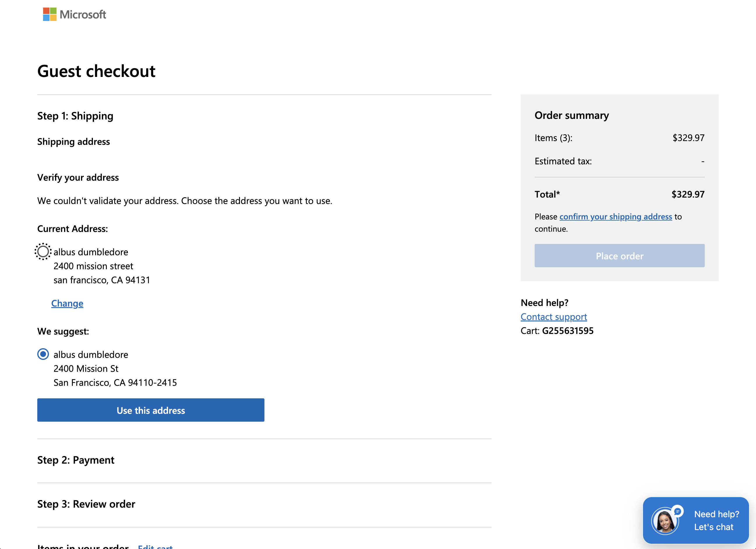Expand the Step 2: Payment section

(75, 460)
